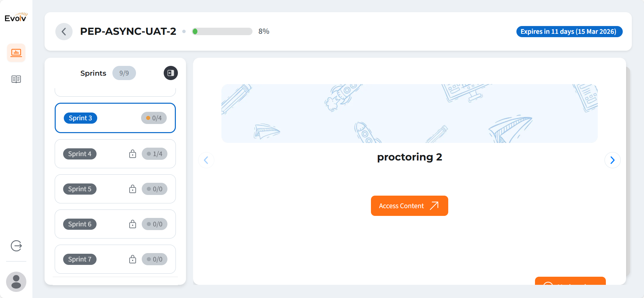Click the Evolv logo
The height and width of the screenshot is (298, 644).
16,17
